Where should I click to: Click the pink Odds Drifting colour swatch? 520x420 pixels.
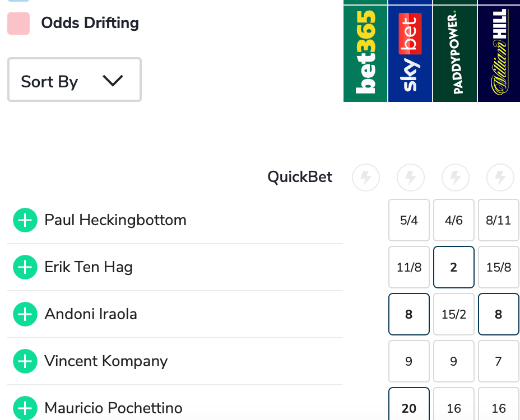19,23
